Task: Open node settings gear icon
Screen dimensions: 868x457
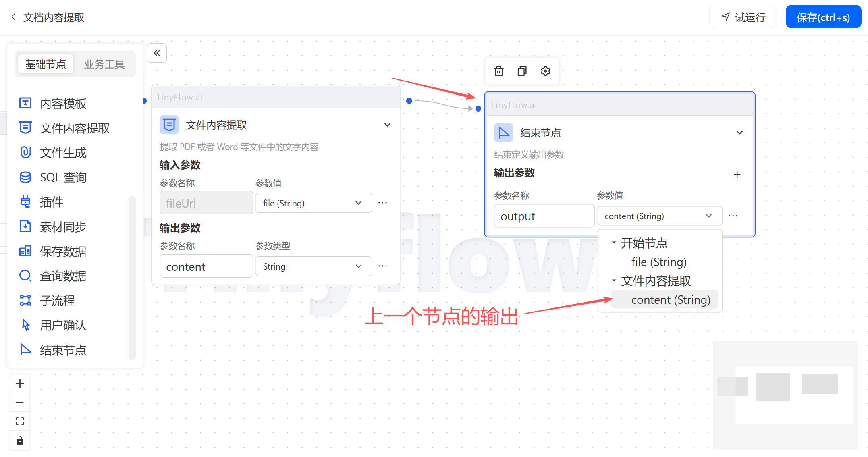Action: pyautogui.click(x=545, y=71)
